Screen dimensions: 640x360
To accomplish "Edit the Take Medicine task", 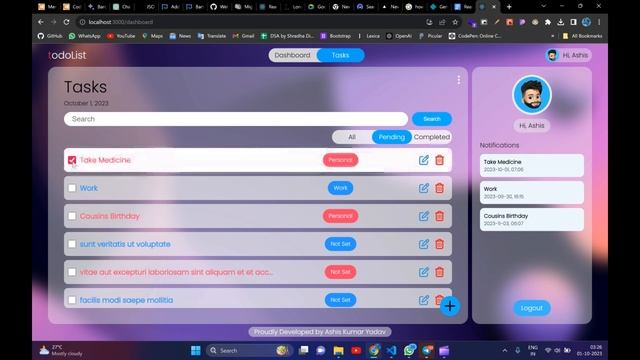I will tap(424, 160).
